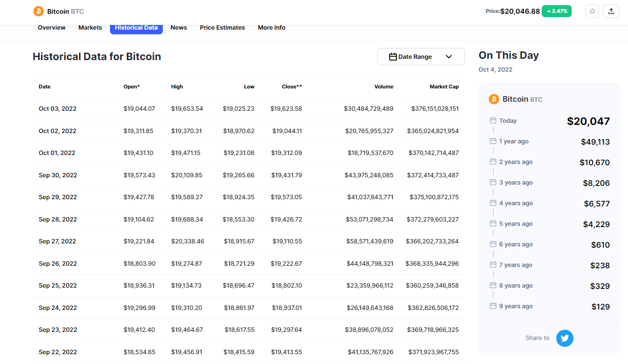Click the Oct 03, 2022 row date
This screenshot has height=364, width=628.
click(x=58, y=109)
